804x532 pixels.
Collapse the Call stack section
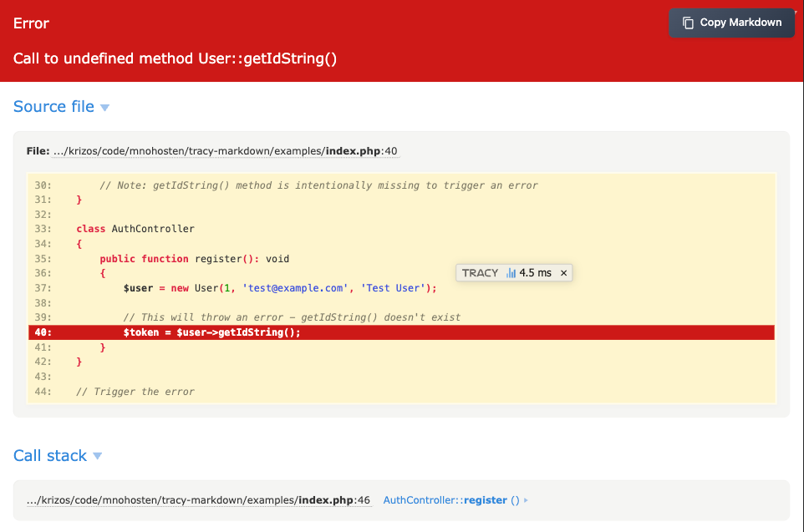(99, 456)
